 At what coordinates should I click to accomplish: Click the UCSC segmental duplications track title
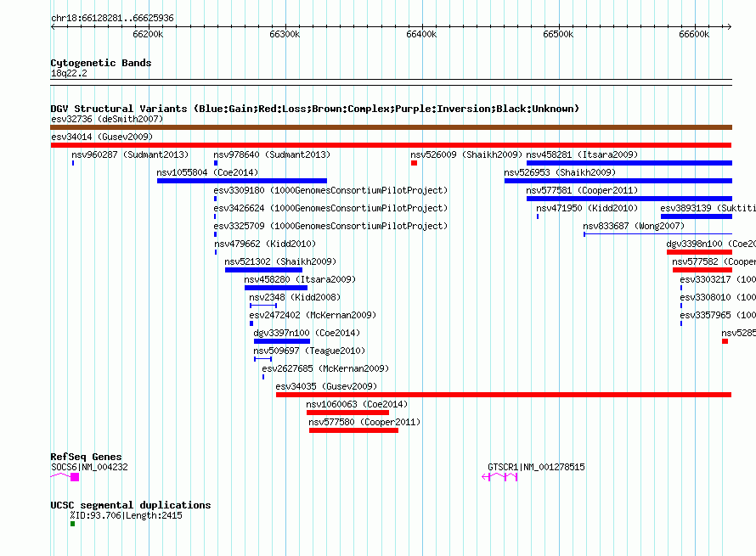[131, 505]
